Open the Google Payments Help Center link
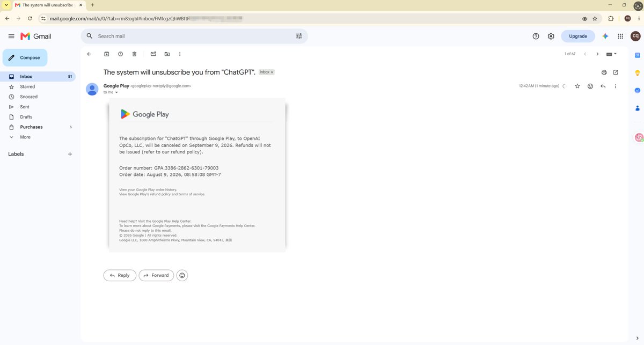Screen dimensions: 644x345 (231, 226)
